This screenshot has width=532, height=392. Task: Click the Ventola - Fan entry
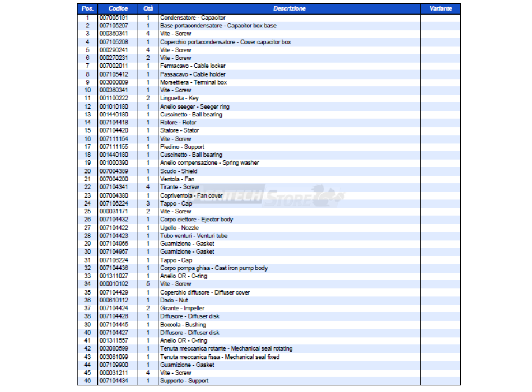(177, 179)
